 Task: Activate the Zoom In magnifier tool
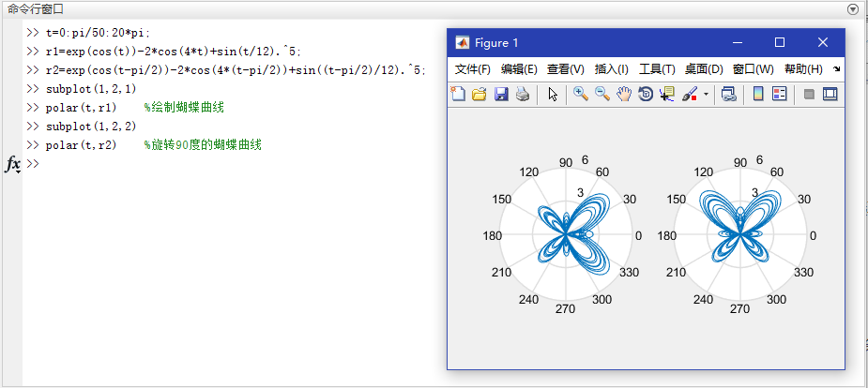coord(580,94)
